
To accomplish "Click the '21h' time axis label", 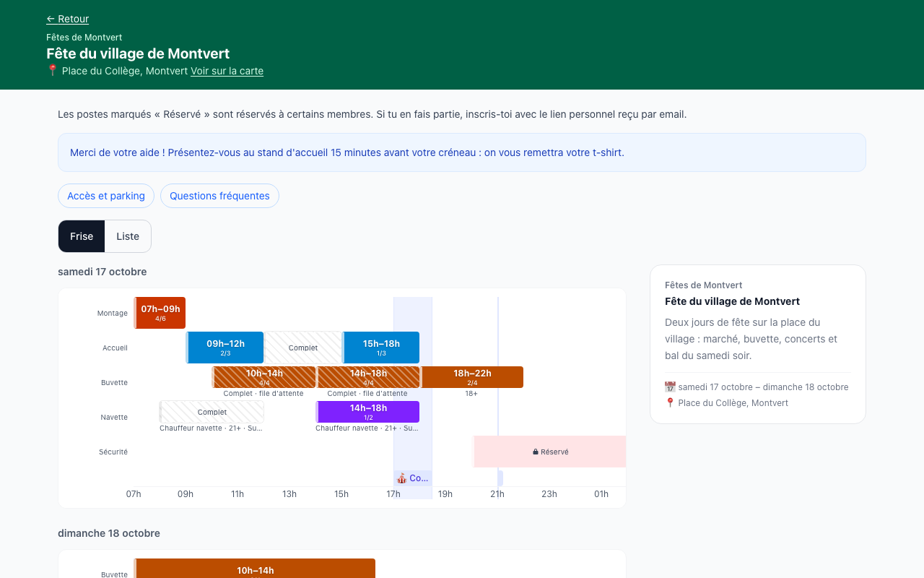I will coord(497,494).
